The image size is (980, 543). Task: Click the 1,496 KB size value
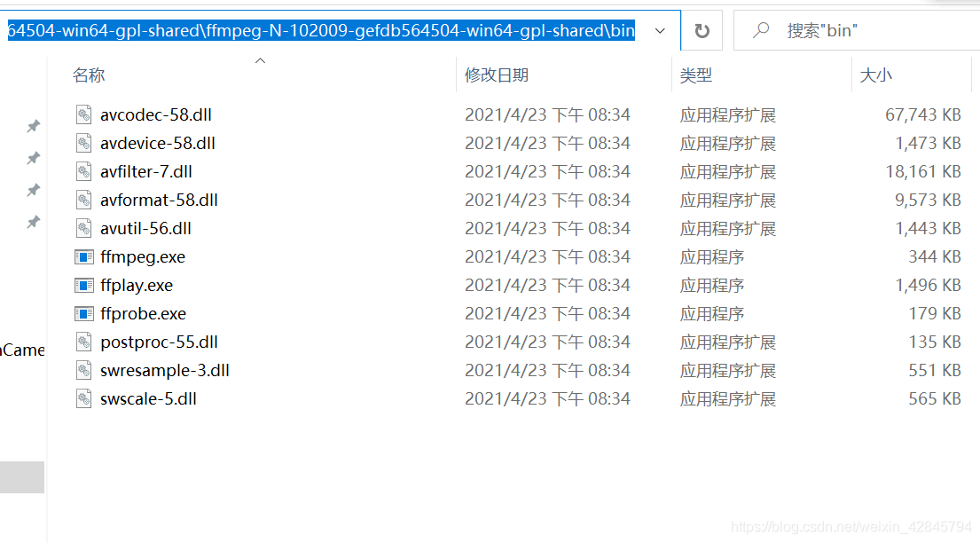point(928,286)
